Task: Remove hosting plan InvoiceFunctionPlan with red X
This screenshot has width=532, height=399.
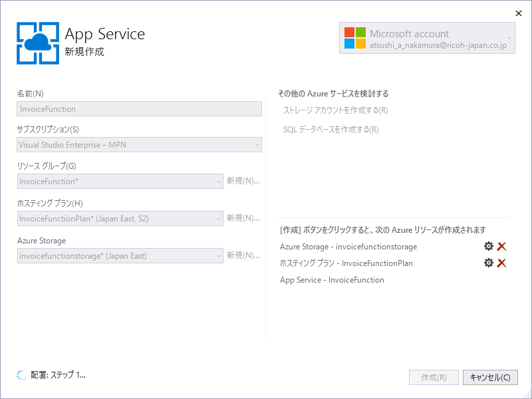Action: coord(501,263)
